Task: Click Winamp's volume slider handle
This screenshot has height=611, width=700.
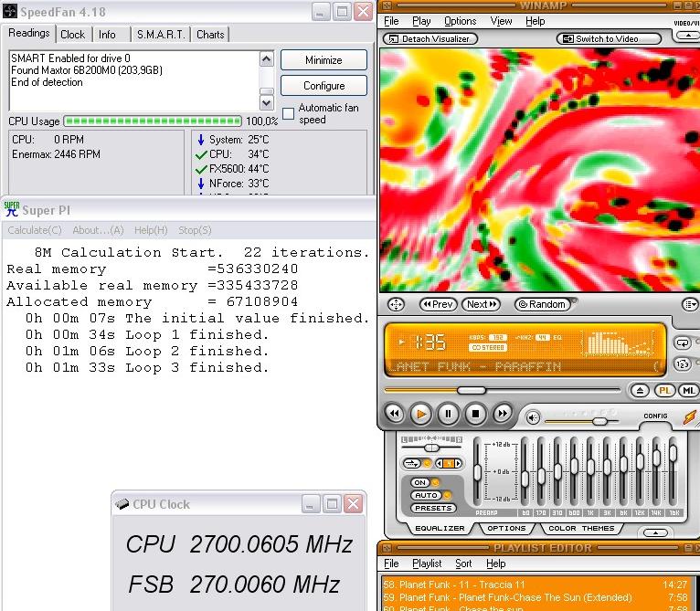Action: [599, 421]
